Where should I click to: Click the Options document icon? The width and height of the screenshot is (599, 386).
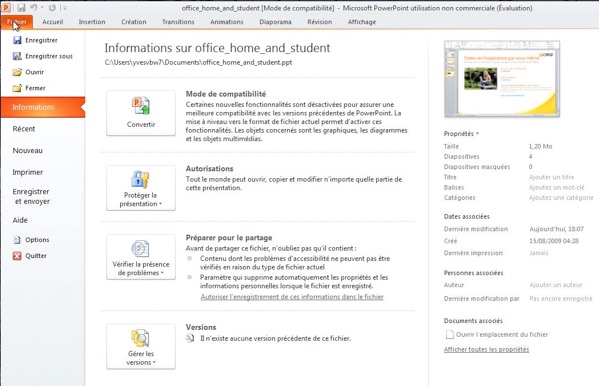pos(17,240)
